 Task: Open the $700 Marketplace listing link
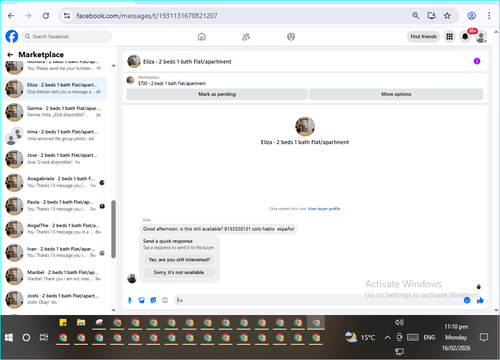(x=172, y=83)
